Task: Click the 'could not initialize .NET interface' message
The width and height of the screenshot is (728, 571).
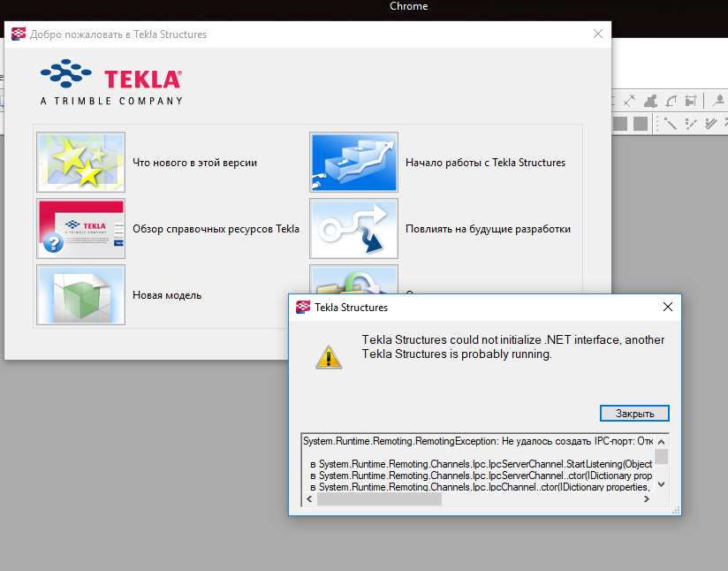Action: 513,346
